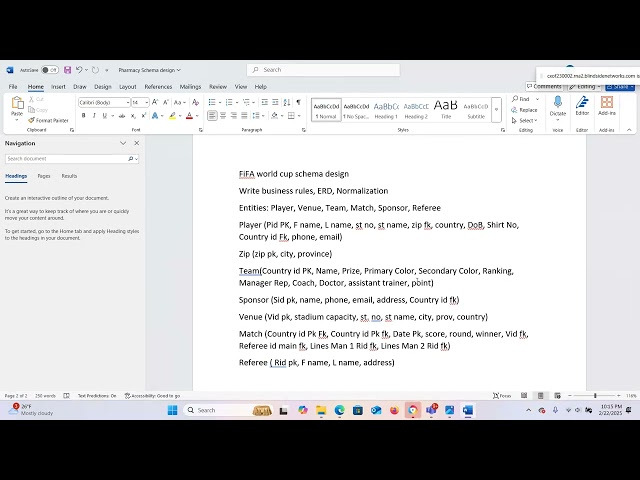The width and height of the screenshot is (640, 480).
Task: Close the Navigation pane
Action: tap(137, 143)
